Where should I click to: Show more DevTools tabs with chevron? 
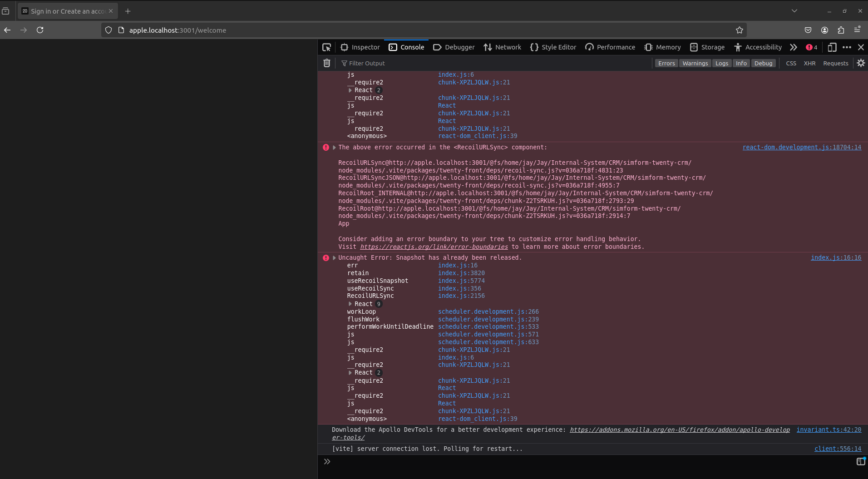[793, 47]
